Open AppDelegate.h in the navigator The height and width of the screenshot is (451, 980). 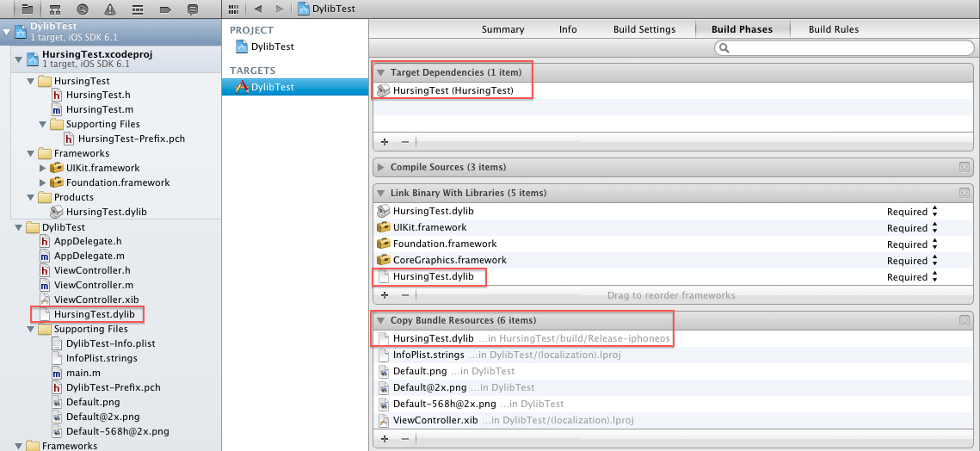pyautogui.click(x=88, y=242)
